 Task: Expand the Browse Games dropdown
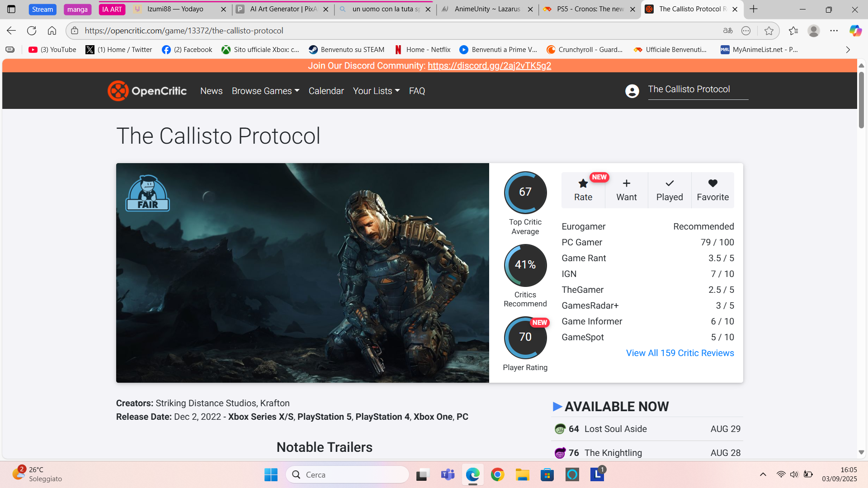click(x=266, y=91)
